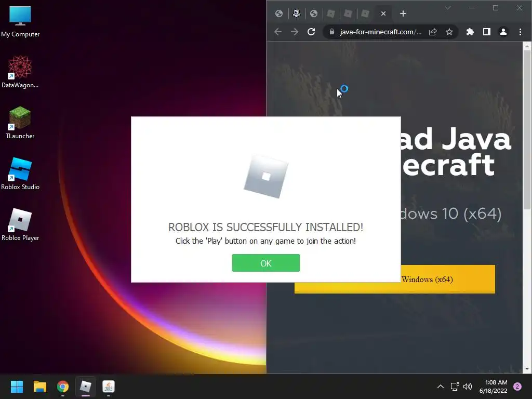Click the green OK button
This screenshot has width=532, height=399.
pos(265,263)
